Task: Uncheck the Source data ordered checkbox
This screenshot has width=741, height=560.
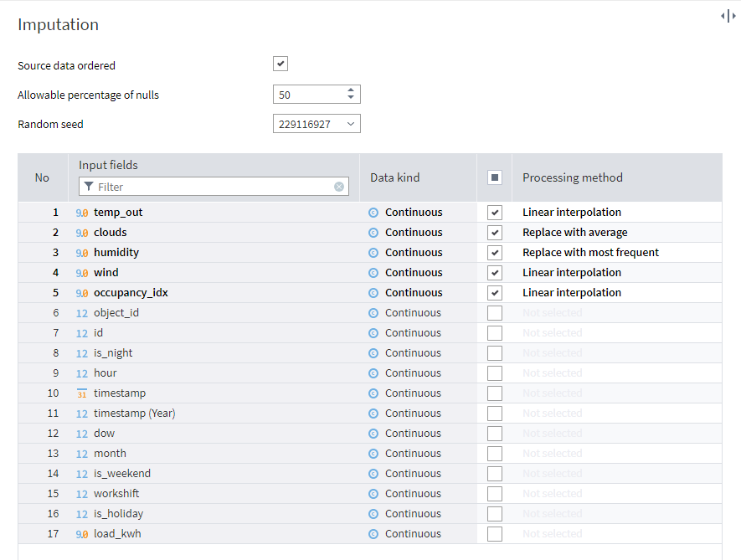Action: 280,64
